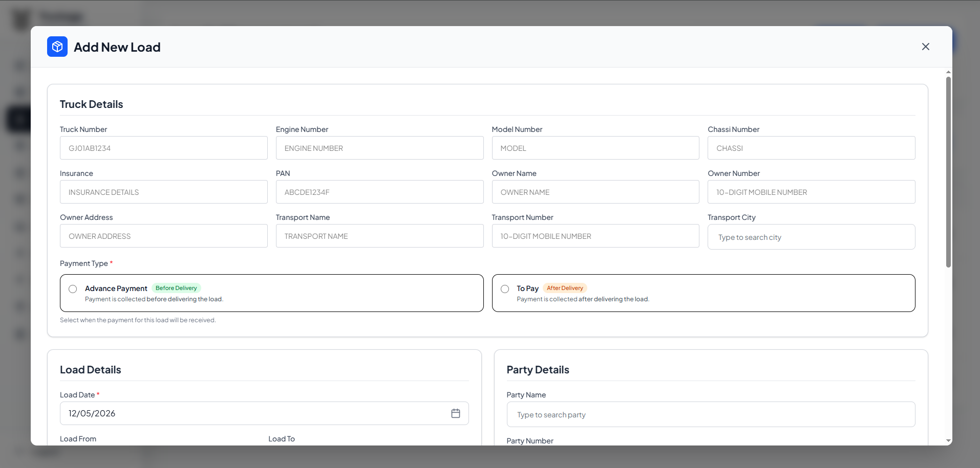This screenshot has height=468, width=980.
Task: Click into the Engine Number input
Action: pyautogui.click(x=379, y=148)
